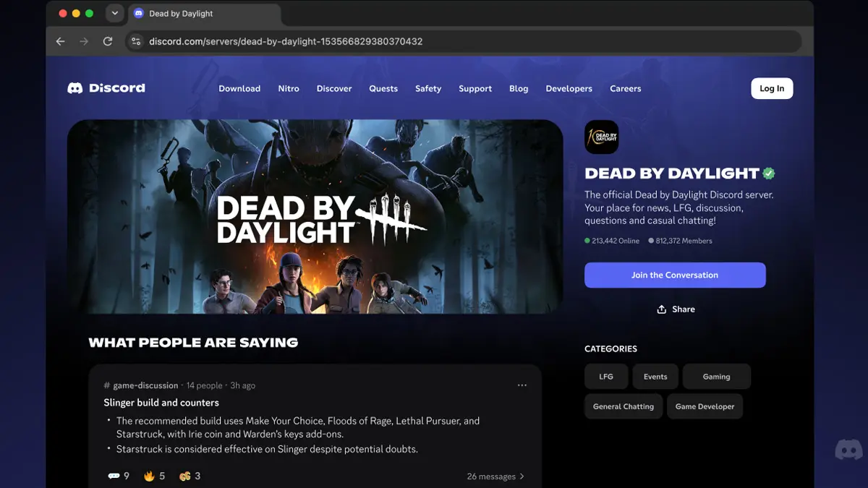This screenshot has width=868, height=488.
Task: Select the Gaming category tag
Action: click(717, 377)
